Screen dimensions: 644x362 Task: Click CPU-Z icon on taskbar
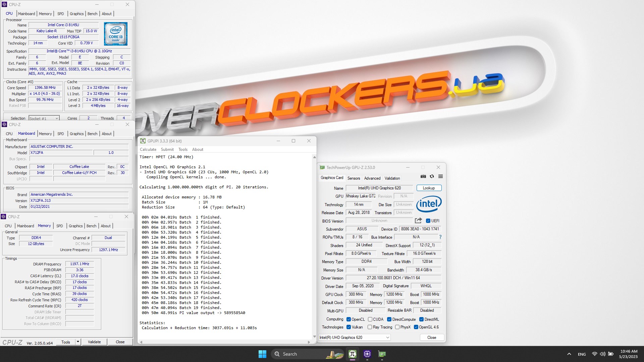point(367,354)
